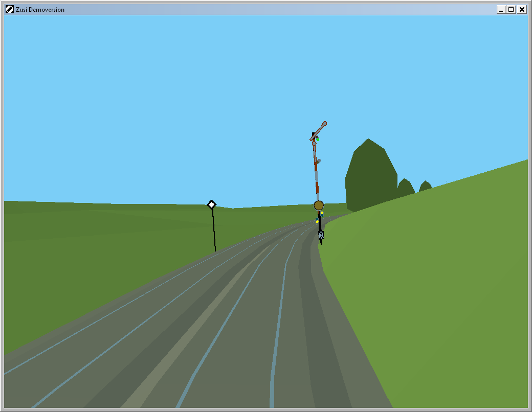
Task: Click the Zusi Demoversion title text
Action: 40,10
